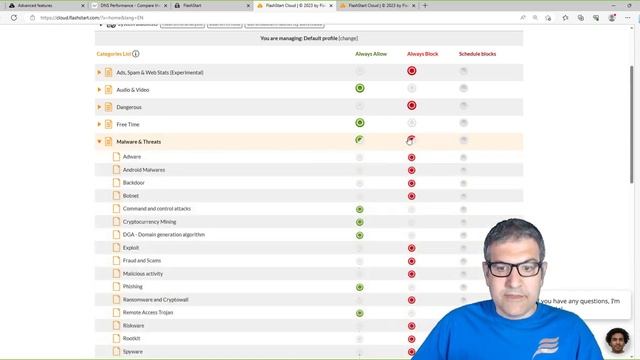
Task: Click the Adware page icon
Action: pos(116,156)
